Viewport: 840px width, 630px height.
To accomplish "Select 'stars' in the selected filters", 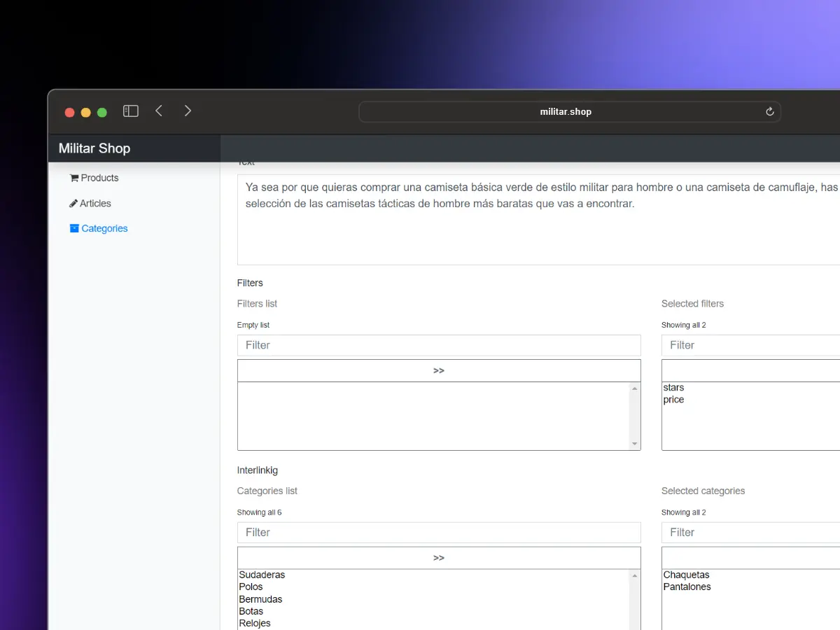I will click(x=674, y=388).
